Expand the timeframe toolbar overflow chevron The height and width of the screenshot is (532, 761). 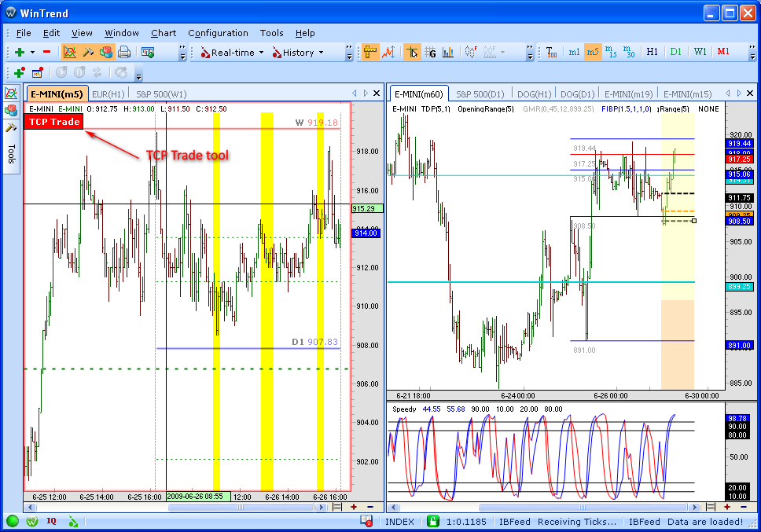(752, 53)
